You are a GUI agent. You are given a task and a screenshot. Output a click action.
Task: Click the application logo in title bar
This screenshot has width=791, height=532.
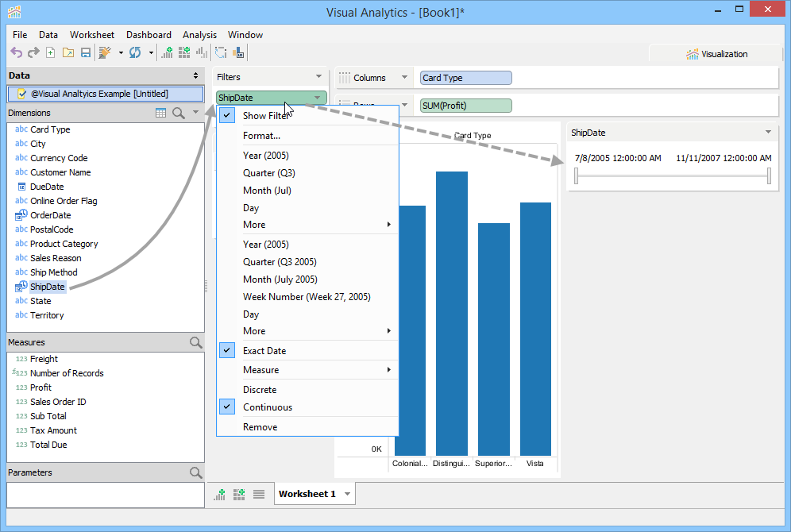(x=14, y=12)
